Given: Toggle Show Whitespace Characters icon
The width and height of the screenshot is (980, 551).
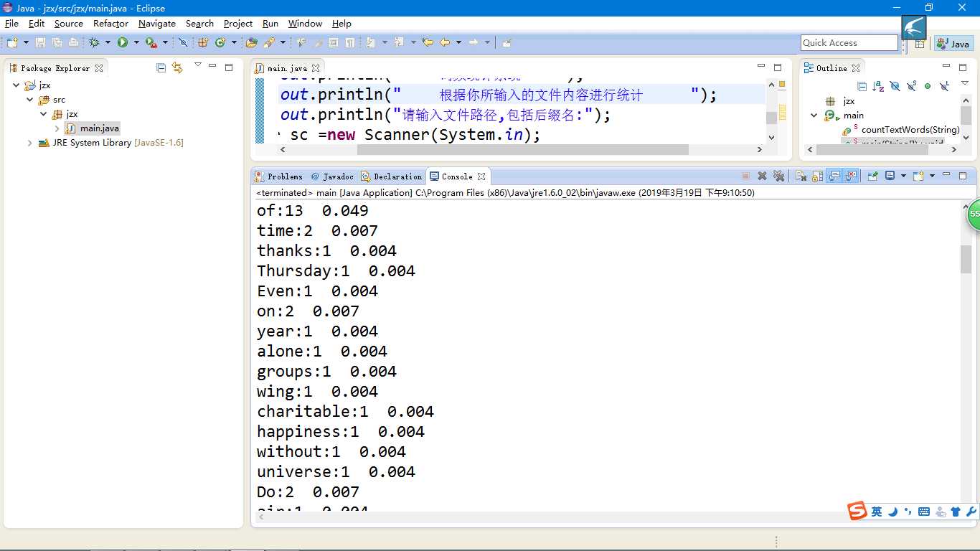Looking at the screenshot, I should [350, 43].
